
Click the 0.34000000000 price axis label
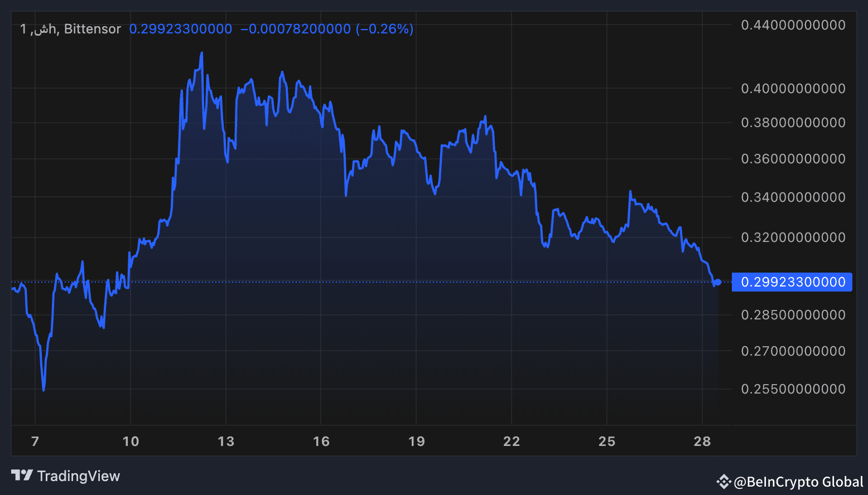793,197
